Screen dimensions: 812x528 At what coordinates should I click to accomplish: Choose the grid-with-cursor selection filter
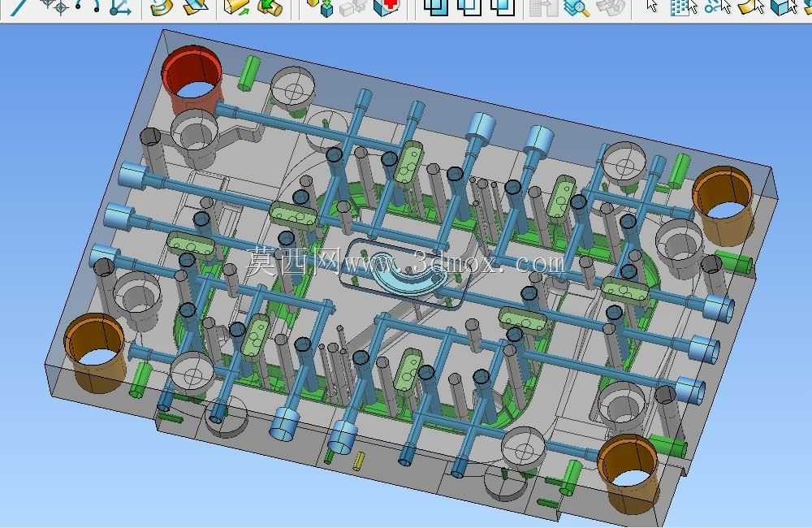click(684, 6)
